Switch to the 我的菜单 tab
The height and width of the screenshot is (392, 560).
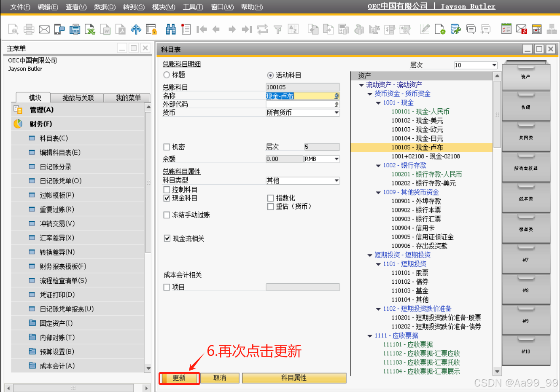click(128, 98)
